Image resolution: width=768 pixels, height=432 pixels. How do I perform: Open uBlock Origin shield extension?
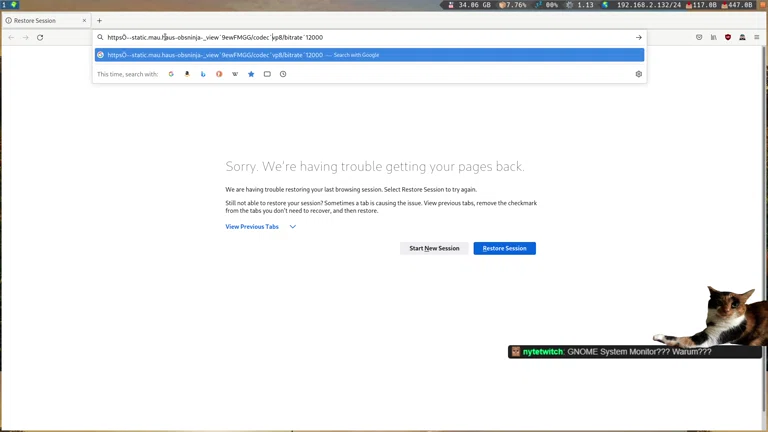click(727, 37)
